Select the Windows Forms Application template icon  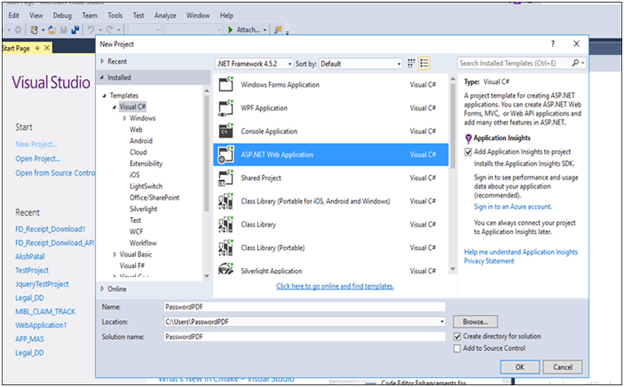226,84
